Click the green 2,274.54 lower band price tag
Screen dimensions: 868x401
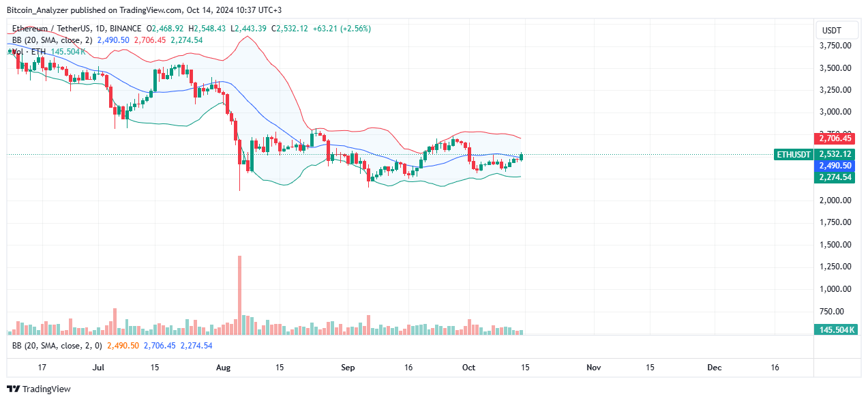[836, 177]
